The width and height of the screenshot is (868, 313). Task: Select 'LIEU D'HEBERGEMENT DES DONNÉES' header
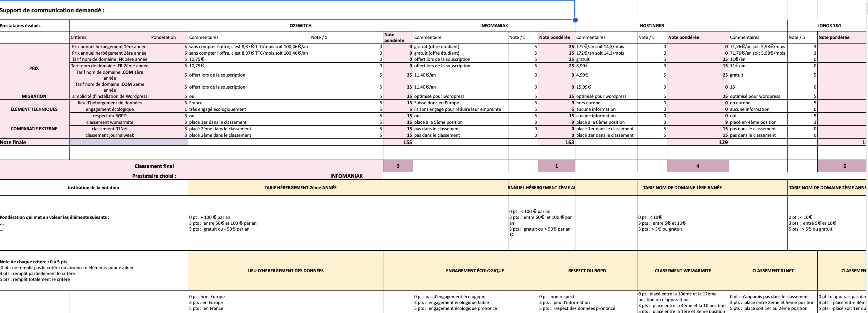(286, 270)
